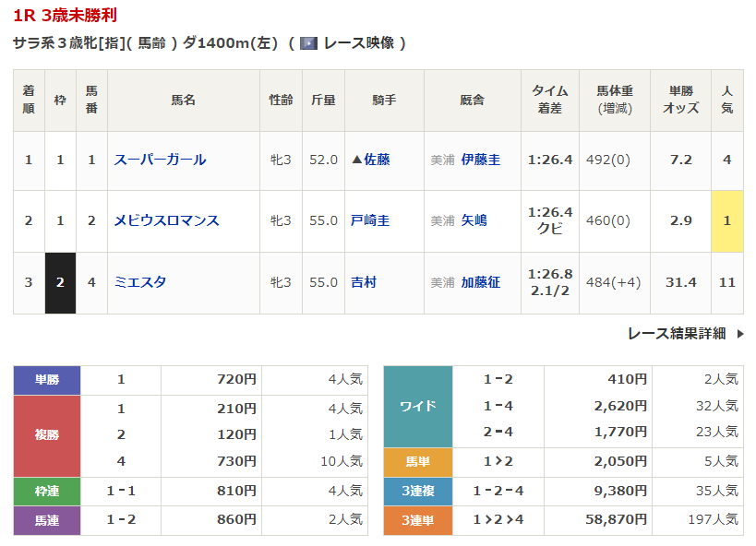Click the 1R 3歳未勝利 race title
Image resolution: width=756 pixels, height=546 pixels.
pos(66,16)
